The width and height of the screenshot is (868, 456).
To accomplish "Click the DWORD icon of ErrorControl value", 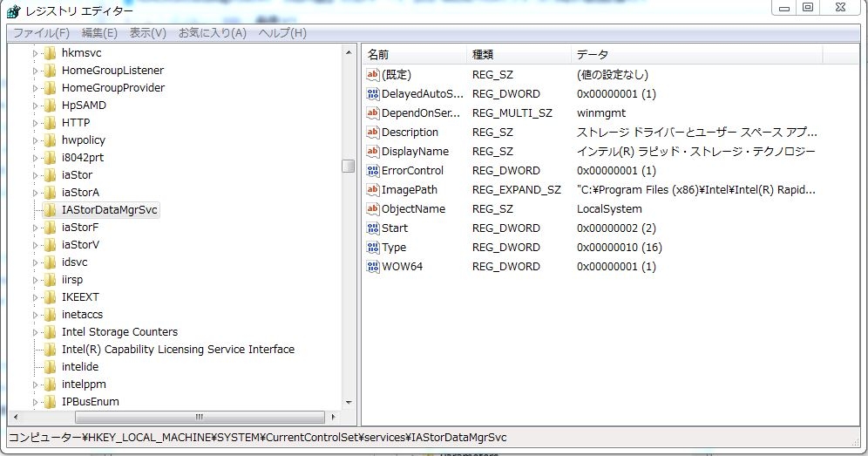I will click(372, 171).
